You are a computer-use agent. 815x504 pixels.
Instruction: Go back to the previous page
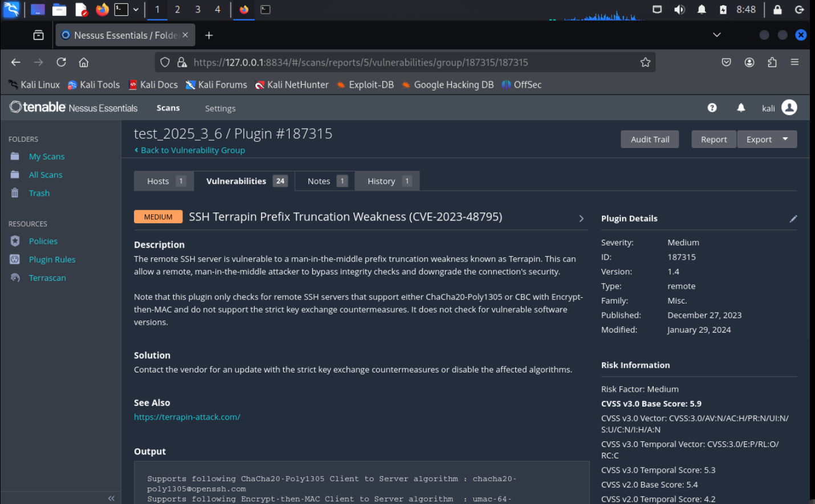[x=16, y=62]
